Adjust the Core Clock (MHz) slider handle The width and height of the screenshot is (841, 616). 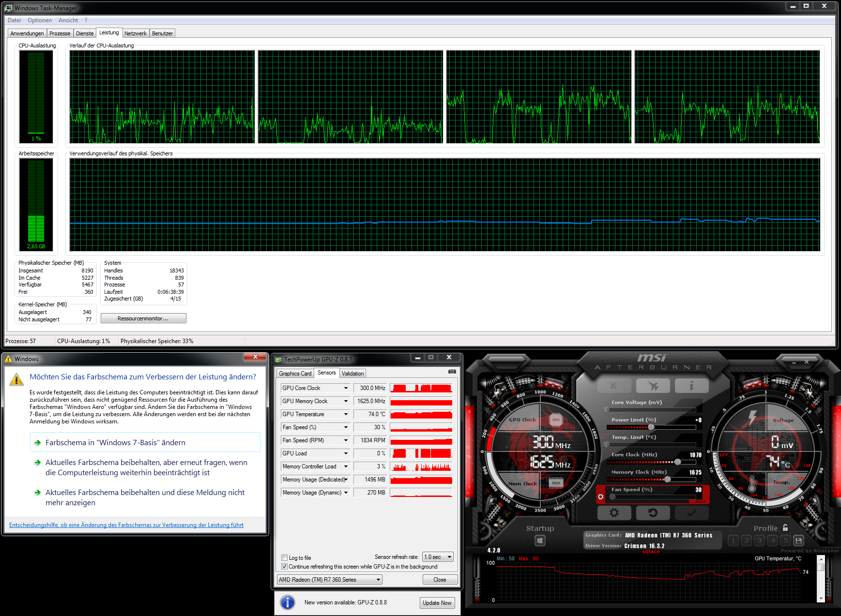tap(678, 462)
